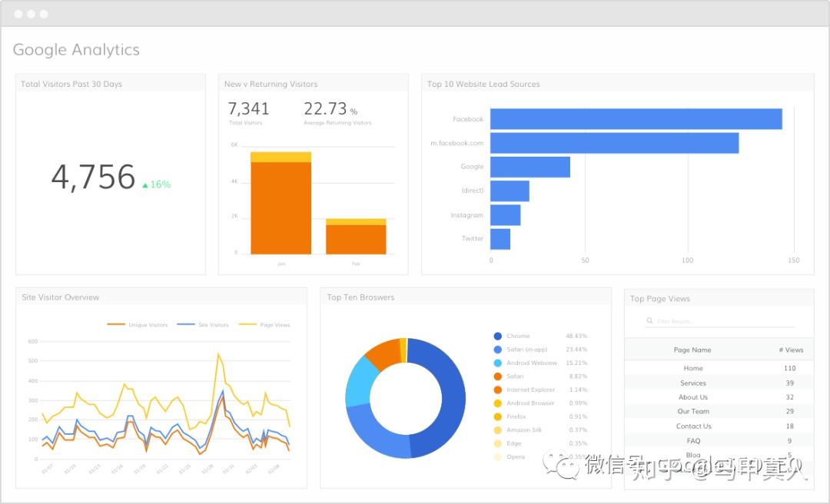Click the Android Browser legend label
Screen dimensions: 830x504
click(530, 403)
